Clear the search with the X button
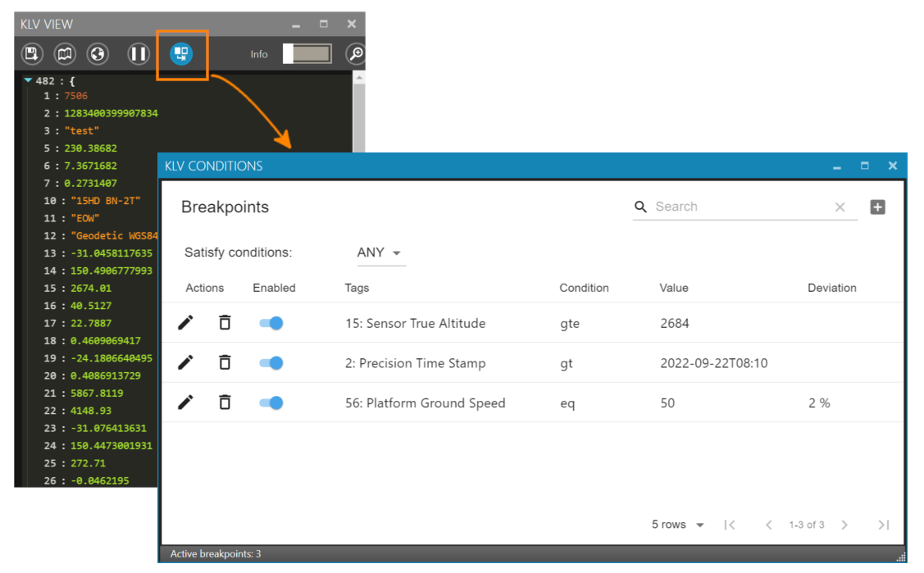This screenshot has width=924, height=573. click(840, 207)
